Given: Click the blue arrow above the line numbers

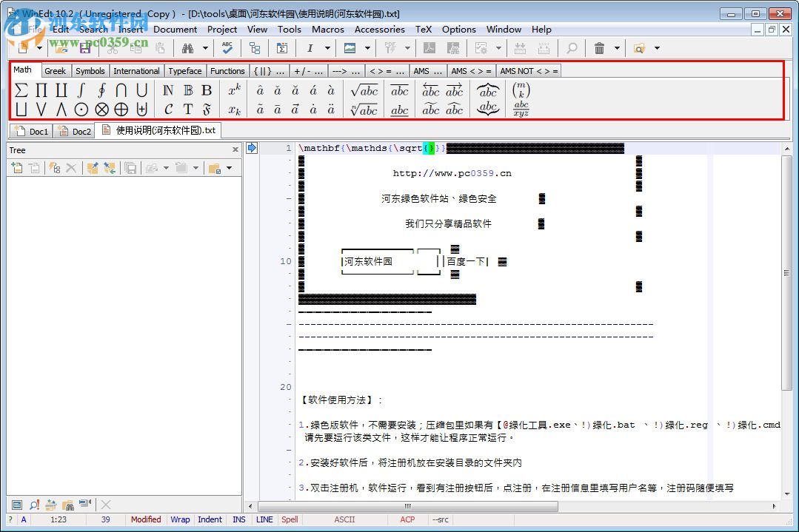Looking at the screenshot, I should (252, 147).
